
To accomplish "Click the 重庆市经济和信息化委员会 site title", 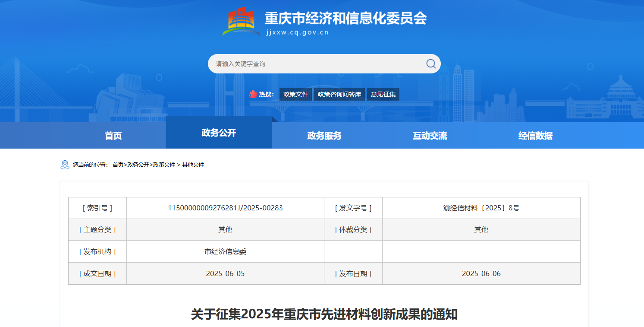I will [x=345, y=18].
